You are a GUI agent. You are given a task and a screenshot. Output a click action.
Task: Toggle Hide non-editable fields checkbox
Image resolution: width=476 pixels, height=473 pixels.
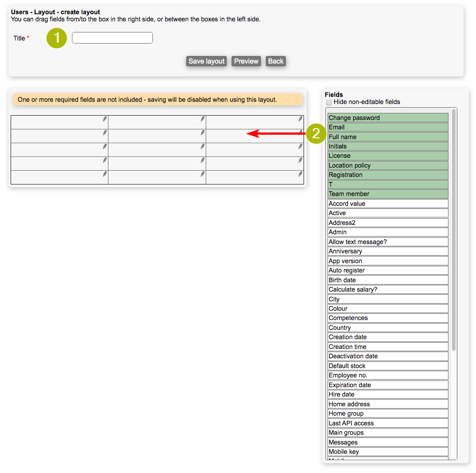click(329, 102)
